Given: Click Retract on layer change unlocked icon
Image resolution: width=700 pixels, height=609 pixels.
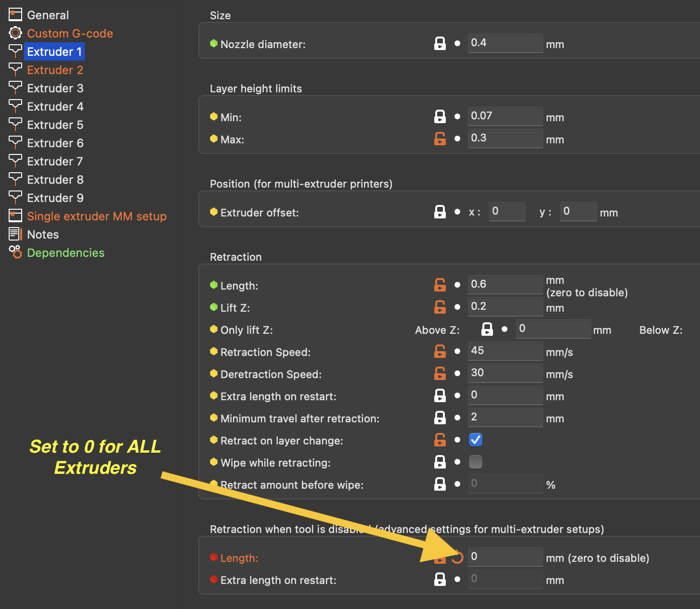Looking at the screenshot, I should (x=440, y=440).
